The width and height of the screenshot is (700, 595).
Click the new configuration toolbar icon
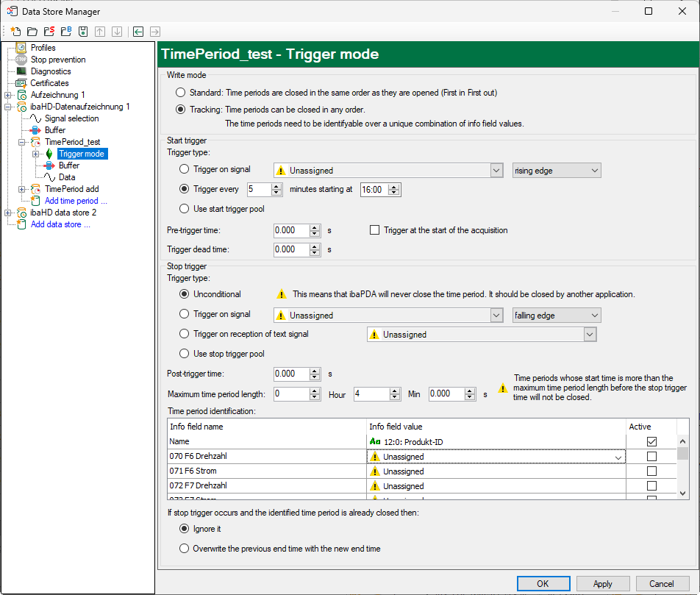[15, 32]
